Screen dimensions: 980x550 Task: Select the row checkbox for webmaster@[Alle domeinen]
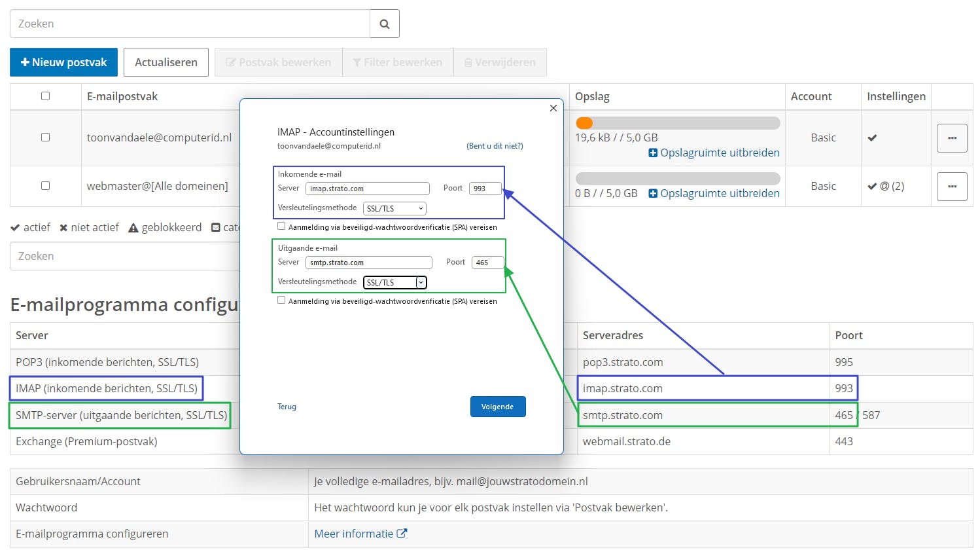pyautogui.click(x=45, y=186)
